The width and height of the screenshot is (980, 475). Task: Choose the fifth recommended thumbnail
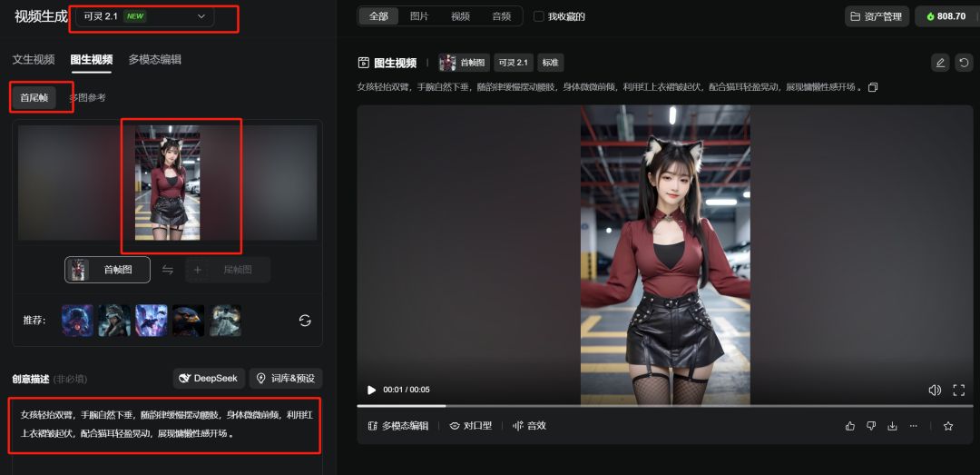(x=225, y=321)
